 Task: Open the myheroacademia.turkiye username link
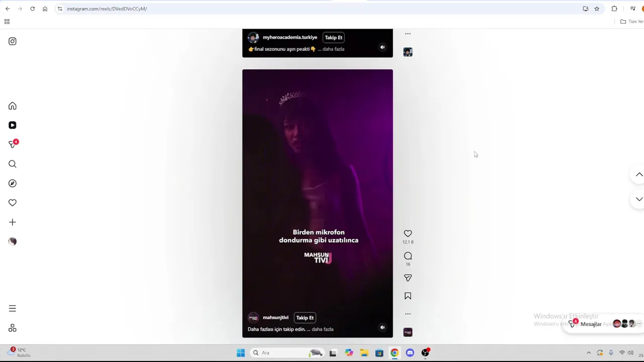(290, 37)
